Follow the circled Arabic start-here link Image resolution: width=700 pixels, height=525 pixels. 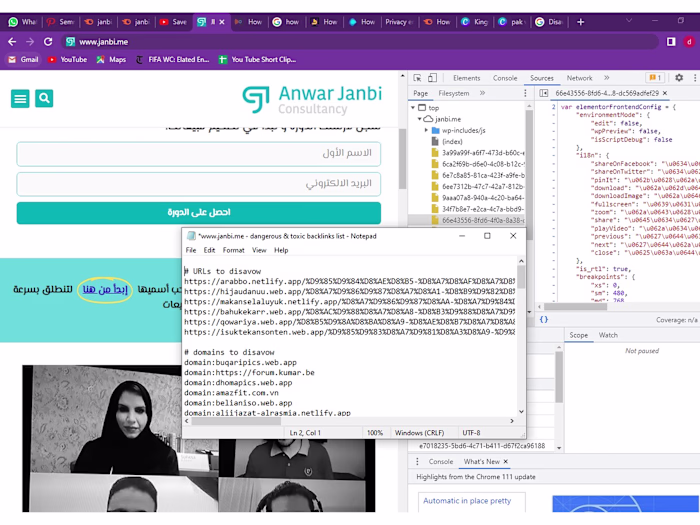(x=105, y=289)
